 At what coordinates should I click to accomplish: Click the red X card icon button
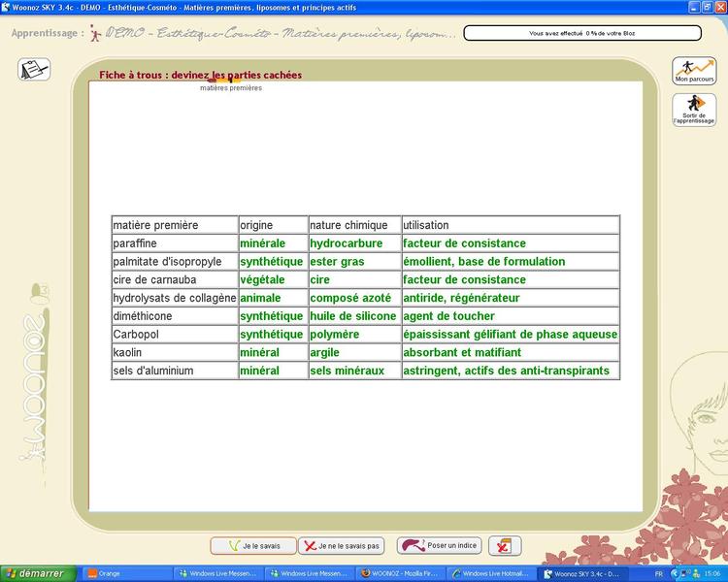click(x=505, y=546)
